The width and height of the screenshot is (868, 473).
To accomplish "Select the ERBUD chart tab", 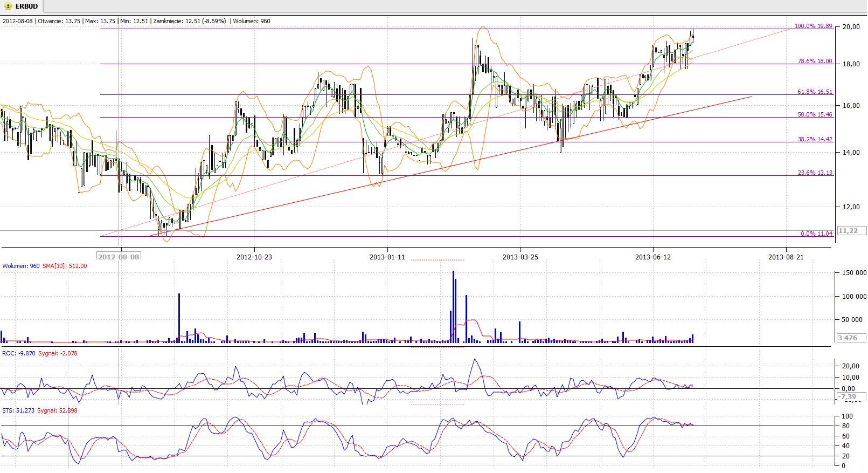I will [22, 6].
